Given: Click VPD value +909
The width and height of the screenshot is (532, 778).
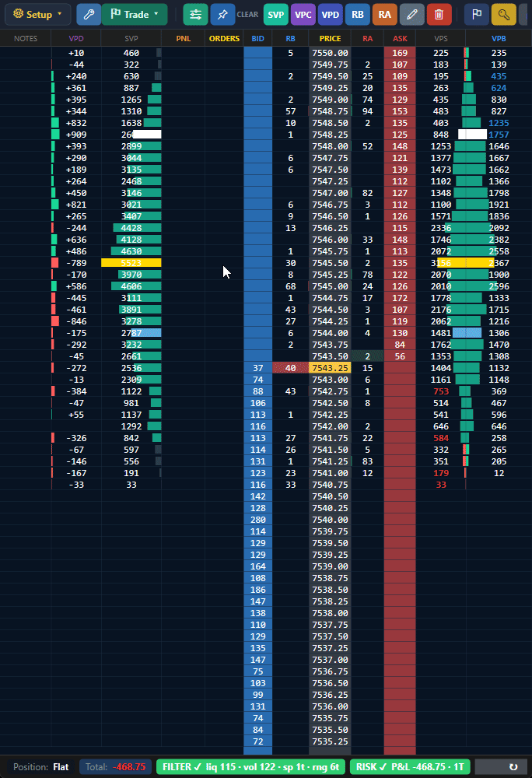Looking at the screenshot, I should pyautogui.click(x=76, y=135).
